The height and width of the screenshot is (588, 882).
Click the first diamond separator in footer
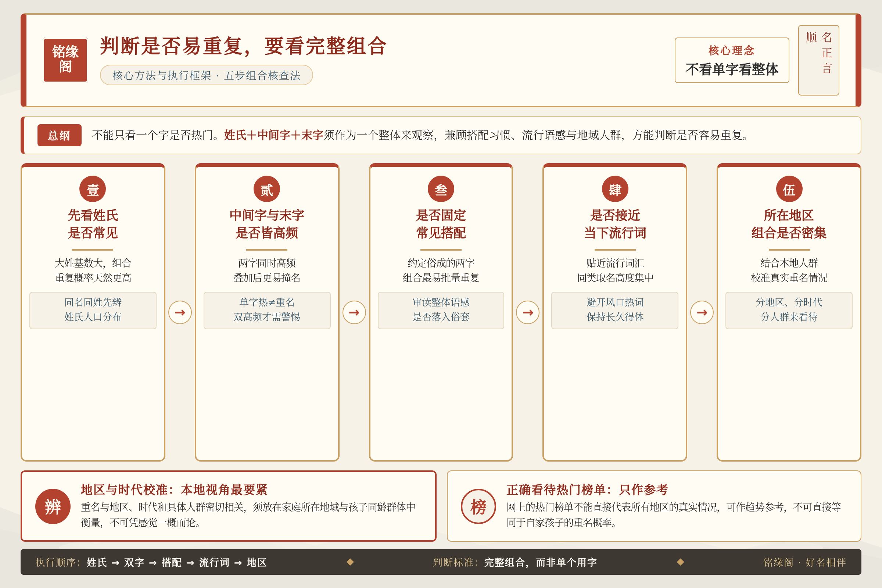click(x=350, y=562)
